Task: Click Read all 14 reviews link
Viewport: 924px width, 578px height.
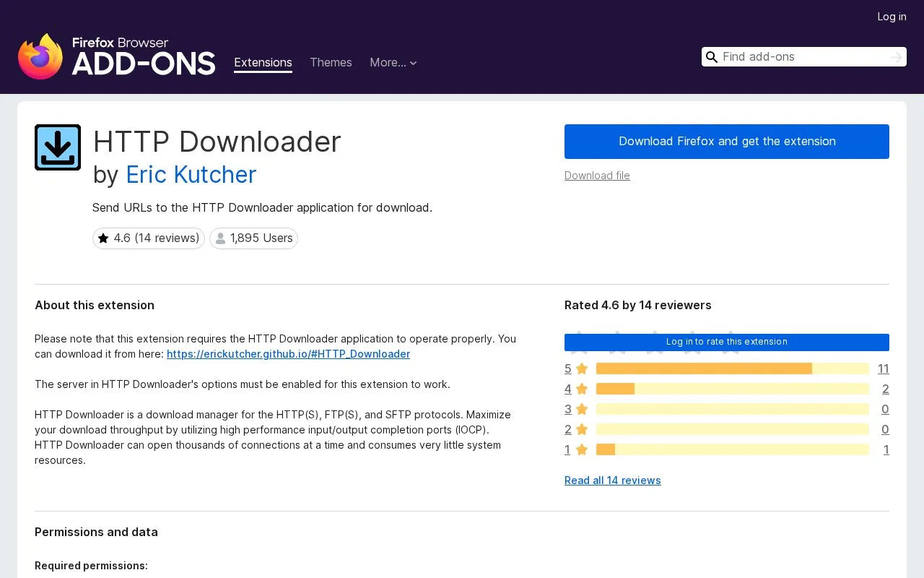Action: pos(613,480)
